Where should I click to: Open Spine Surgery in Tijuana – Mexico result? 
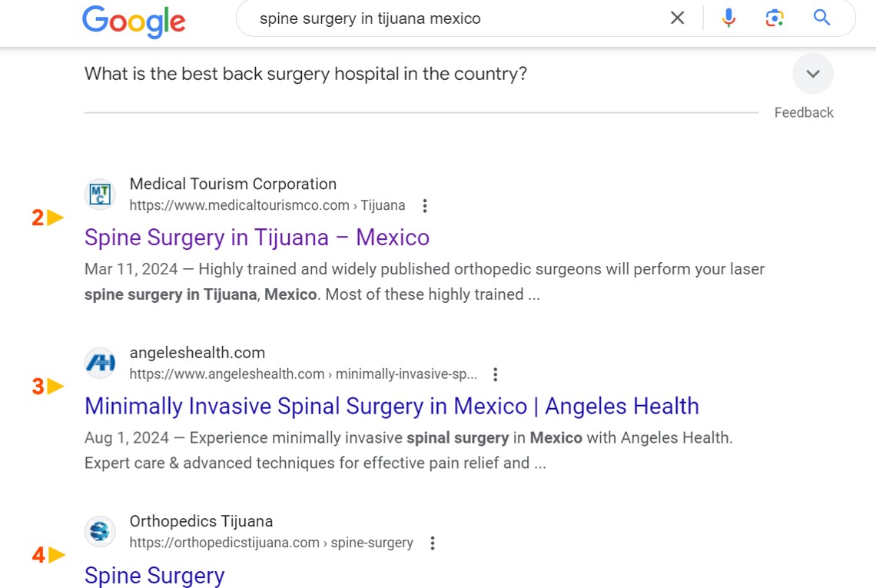tap(257, 238)
